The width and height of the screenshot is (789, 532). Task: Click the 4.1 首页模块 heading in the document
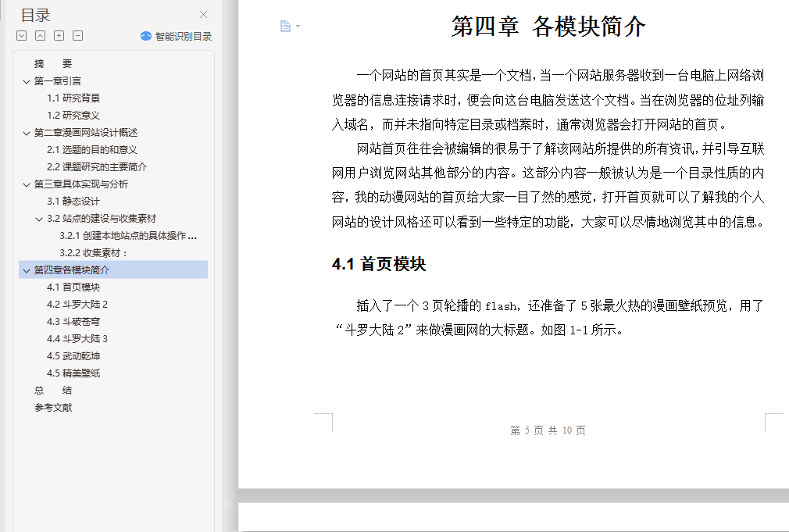[x=379, y=264]
